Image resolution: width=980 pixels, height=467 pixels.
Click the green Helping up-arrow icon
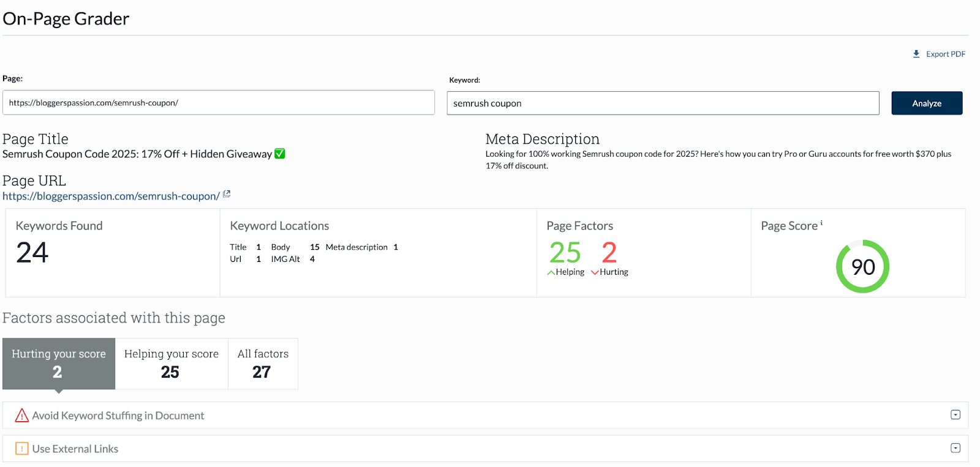[x=551, y=272]
